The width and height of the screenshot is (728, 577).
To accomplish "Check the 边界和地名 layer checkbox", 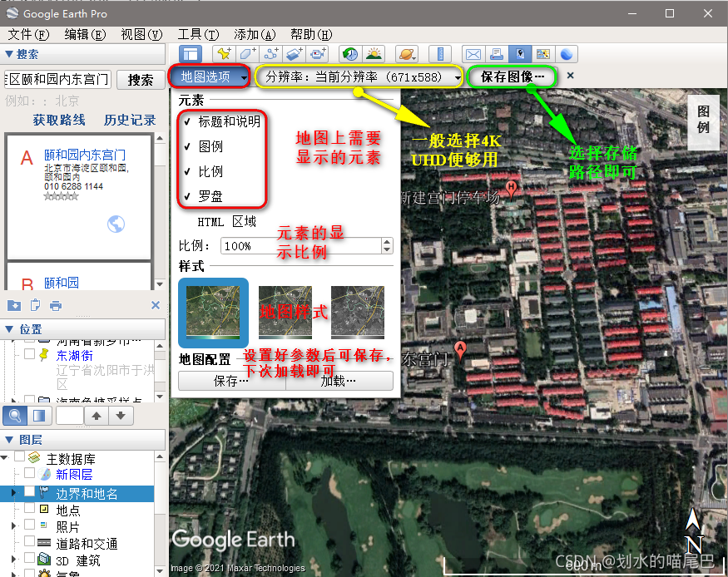I will coord(29,491).
